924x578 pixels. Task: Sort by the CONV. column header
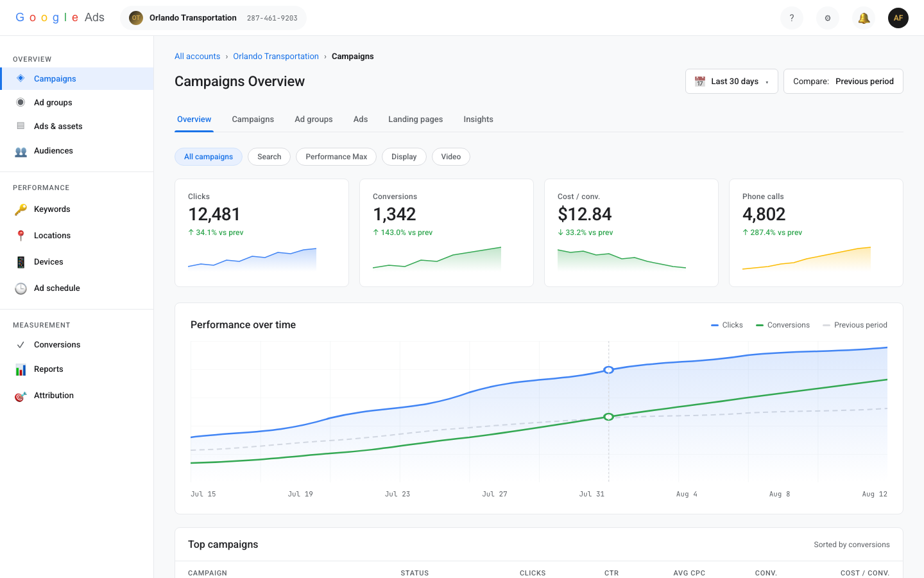click(x=766, y=573)
